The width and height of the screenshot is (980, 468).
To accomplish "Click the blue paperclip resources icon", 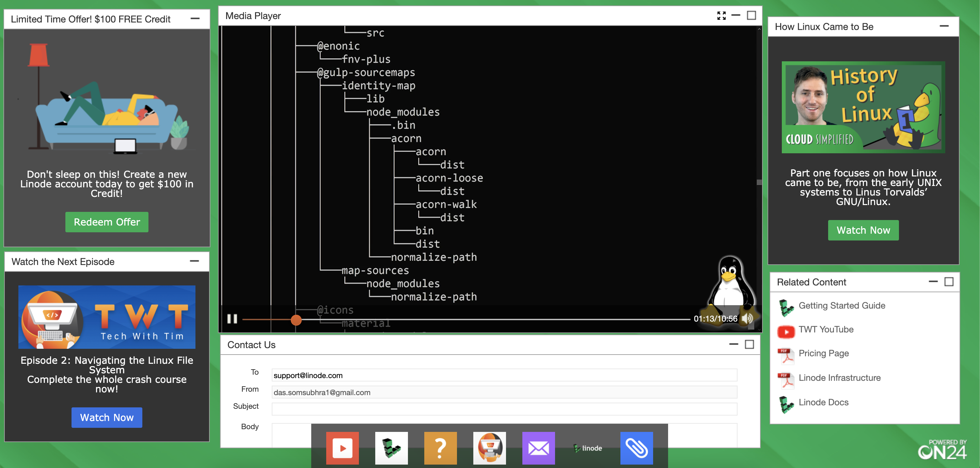I will click(x=636, y=448).
